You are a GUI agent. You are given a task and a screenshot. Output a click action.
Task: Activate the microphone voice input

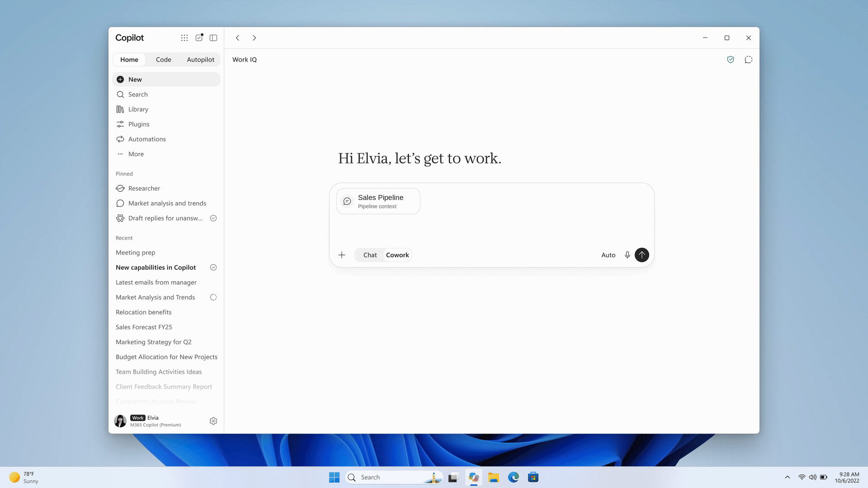point(627,255)
